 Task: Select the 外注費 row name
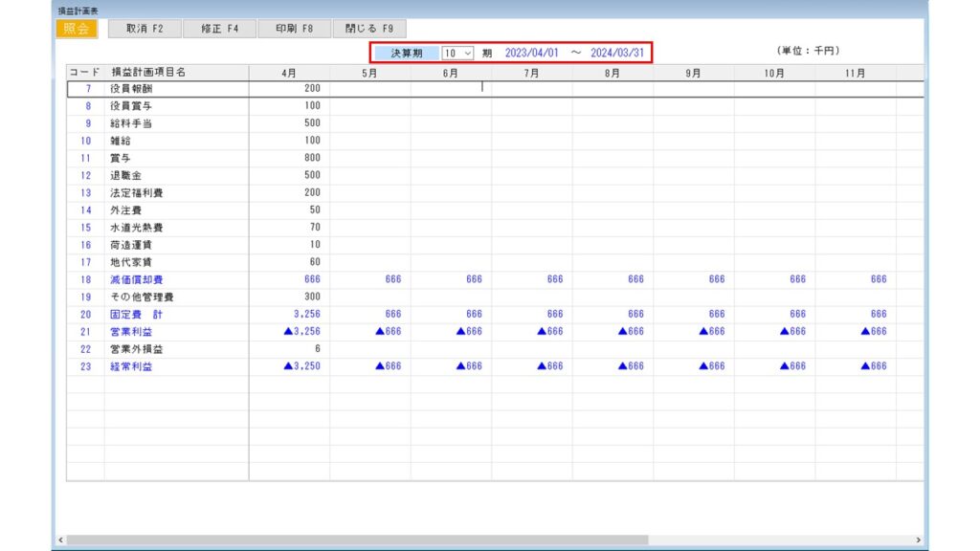[x=125, y=210]
